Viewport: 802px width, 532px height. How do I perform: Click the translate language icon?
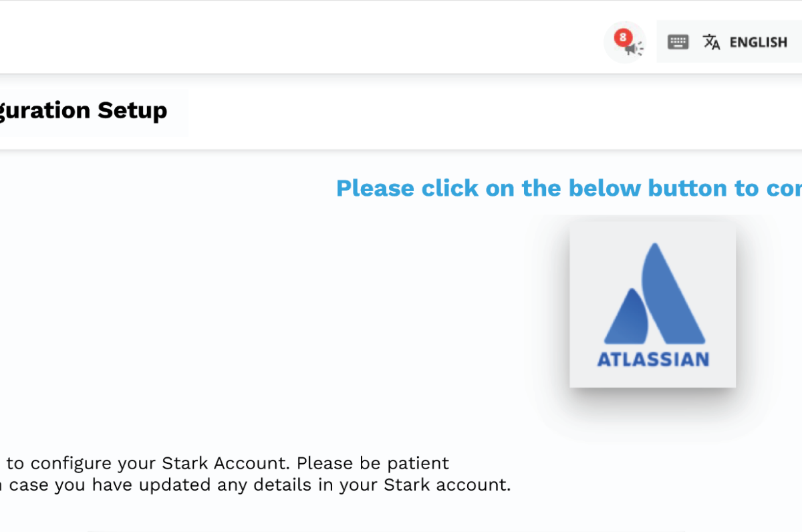coord(712,42)
